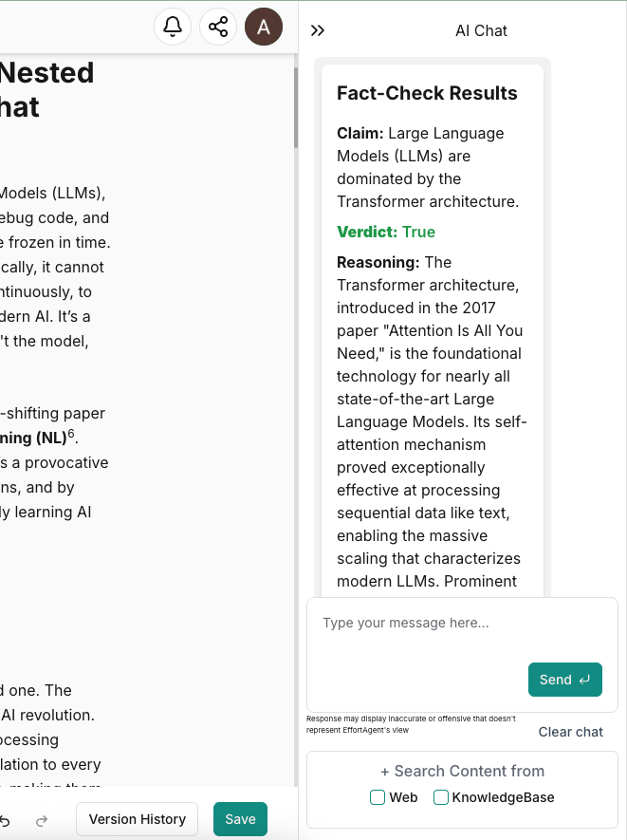The width and height of the screenshot is (627, 840).
Task: Click the AI Chat panel title
Action: point(481,30)
